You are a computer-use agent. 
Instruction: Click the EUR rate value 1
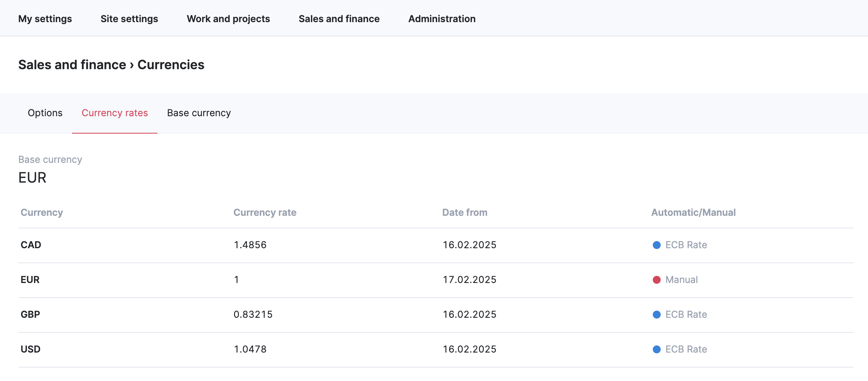[236, 280]
